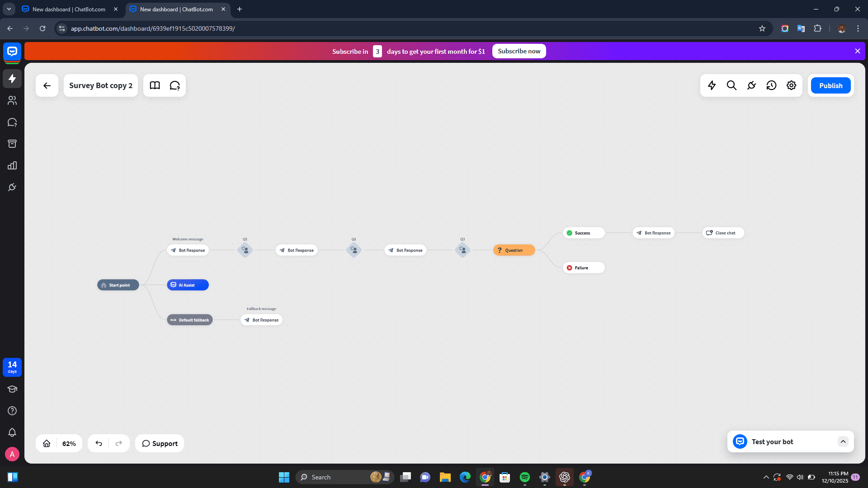Click the undo arrow icon
This screenshot has height=488, width=868.
(99, 443)
